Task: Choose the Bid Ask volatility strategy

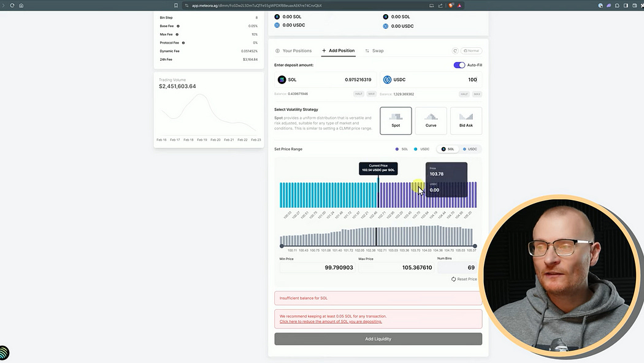Action: pyautogui.click(x=466, y=121)
